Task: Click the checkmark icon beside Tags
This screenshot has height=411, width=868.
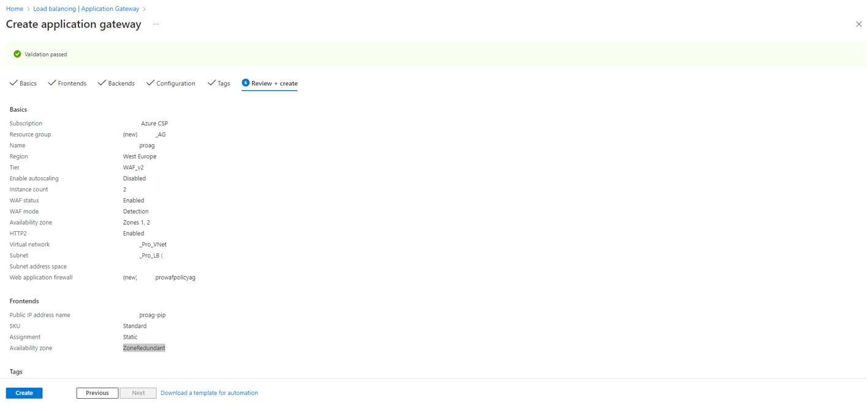Action: (211, 83)
